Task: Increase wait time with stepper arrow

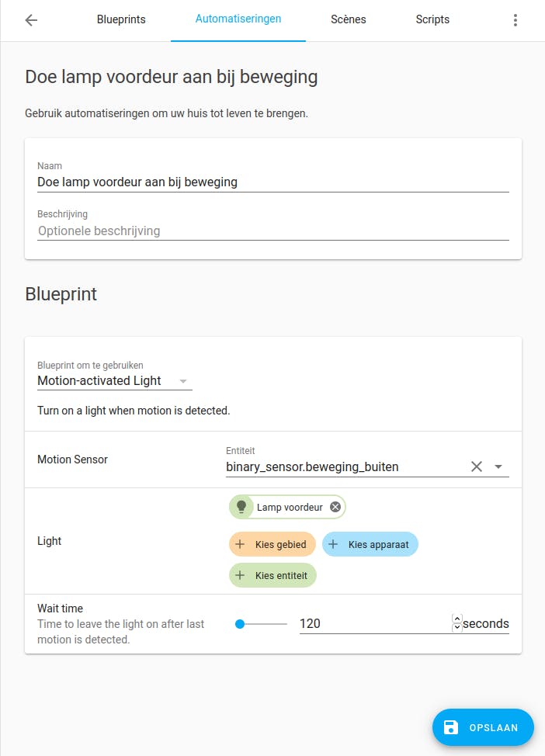Action: tap(456, 619)
